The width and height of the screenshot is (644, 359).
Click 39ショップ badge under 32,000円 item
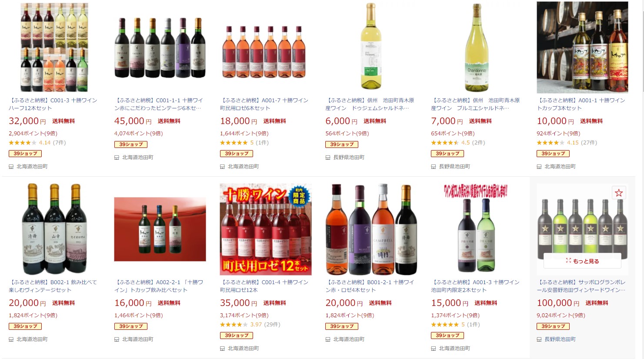(x=25, y=154)
